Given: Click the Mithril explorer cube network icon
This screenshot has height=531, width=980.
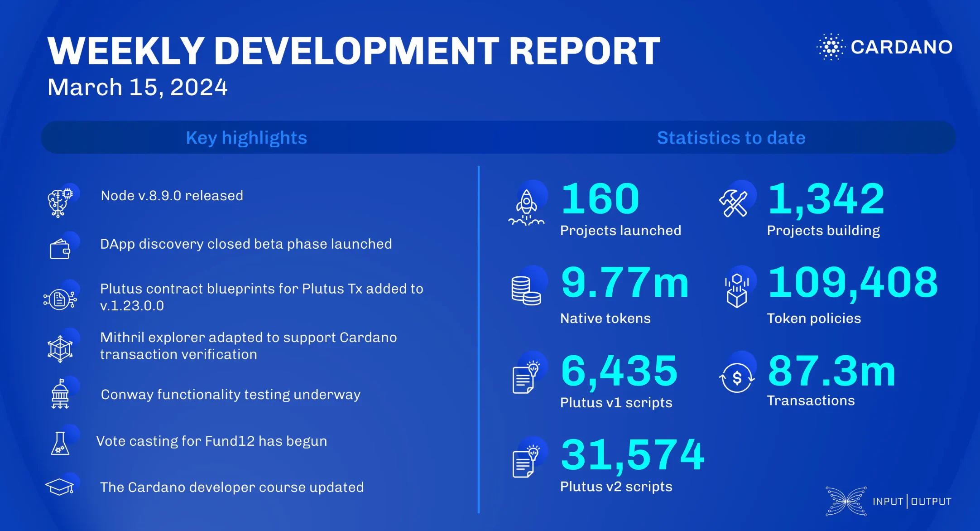Looking at the screenshot, I should (60, 349).
